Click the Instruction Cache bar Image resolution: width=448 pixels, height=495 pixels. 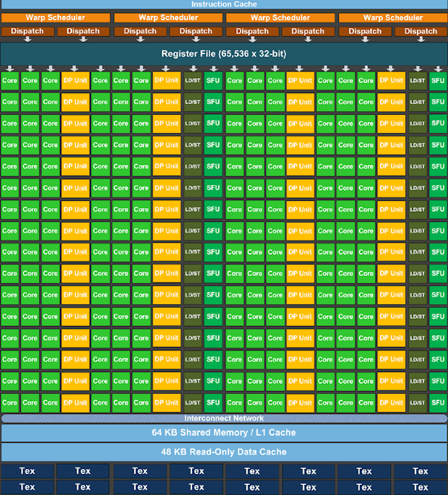tap(224, 4)
